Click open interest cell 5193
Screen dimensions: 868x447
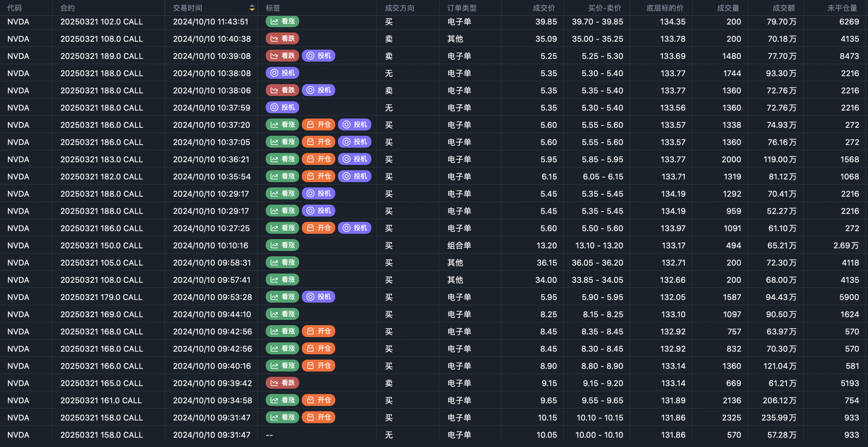coord(849,383)
